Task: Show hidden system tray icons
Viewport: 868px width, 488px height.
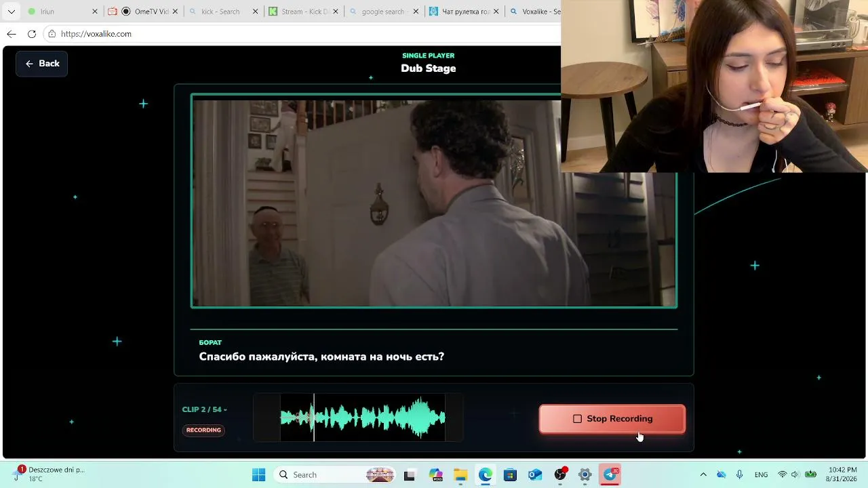Action: coord(703,475)
